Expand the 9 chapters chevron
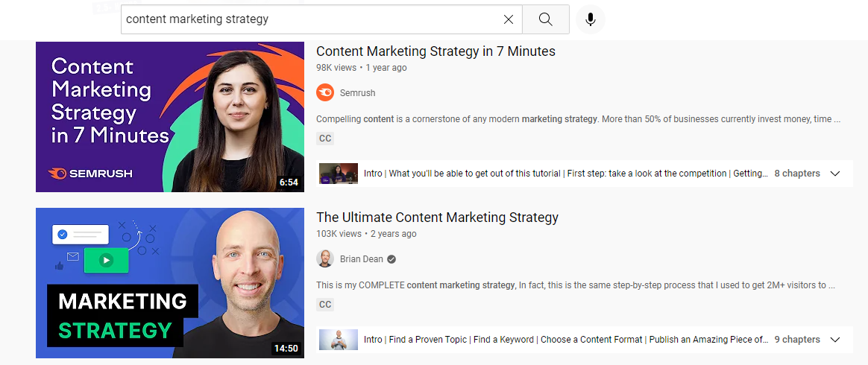The height and width of the screenshot is (365, 868). [x=835, y=340]
